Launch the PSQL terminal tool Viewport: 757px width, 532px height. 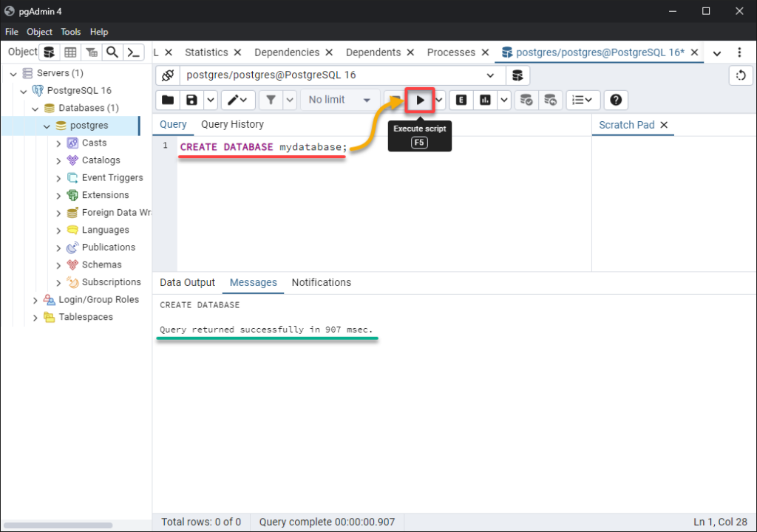tap(134, 52)
